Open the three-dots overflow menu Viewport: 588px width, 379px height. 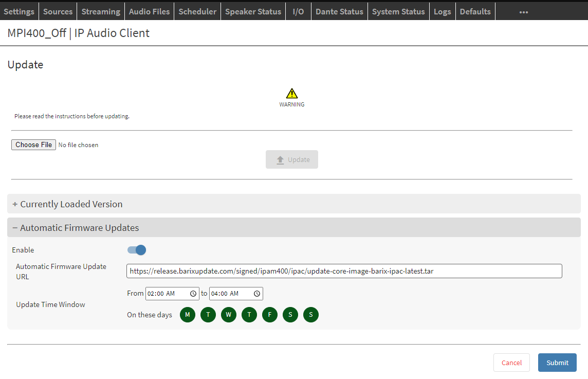coord(523,12)
